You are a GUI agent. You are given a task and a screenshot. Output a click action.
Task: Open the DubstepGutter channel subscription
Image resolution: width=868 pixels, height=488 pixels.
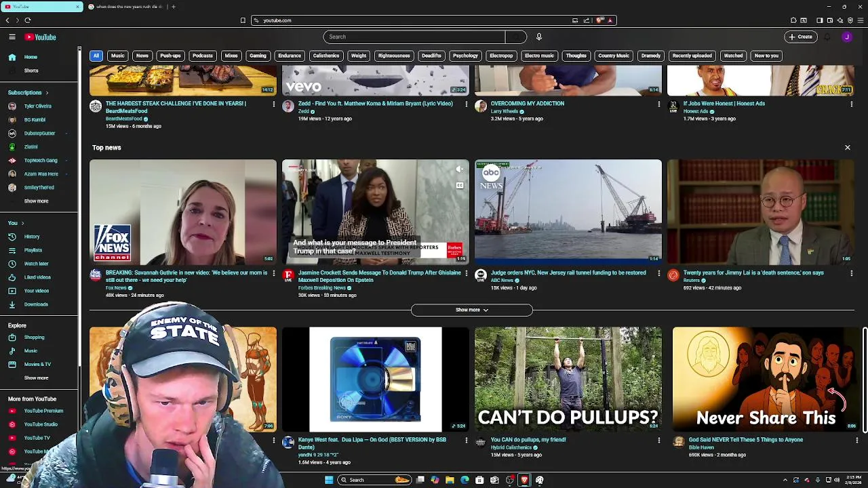pyautogui.click(x=39, y=133)
